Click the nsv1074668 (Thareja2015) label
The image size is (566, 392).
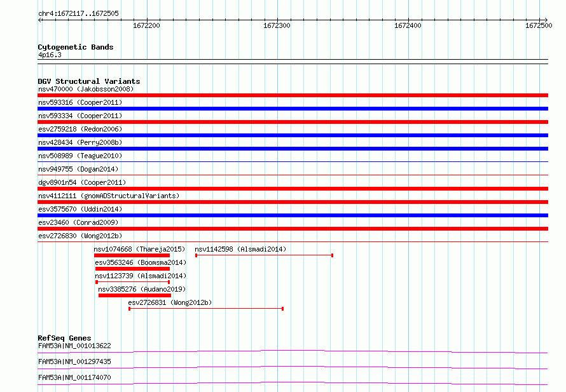tap(139, 249)
